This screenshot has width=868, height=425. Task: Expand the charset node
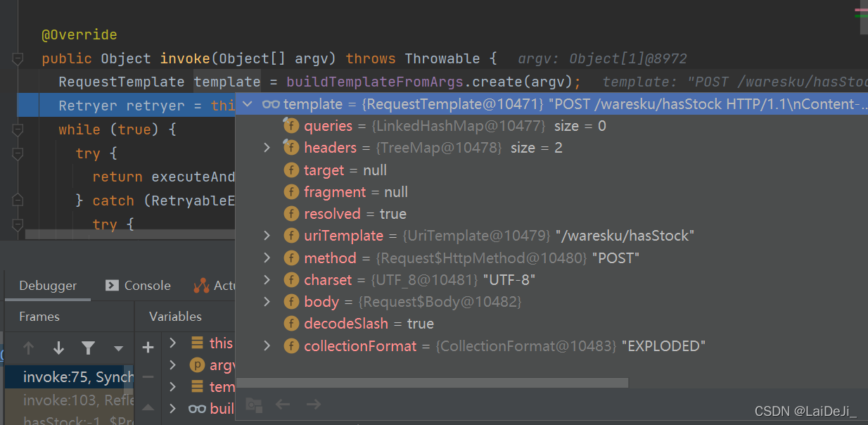coord(267,280)
